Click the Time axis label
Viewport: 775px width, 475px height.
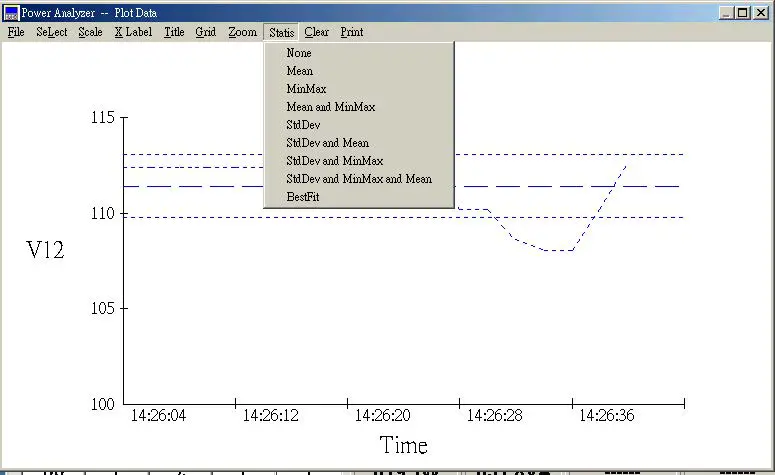click(403, 445)
